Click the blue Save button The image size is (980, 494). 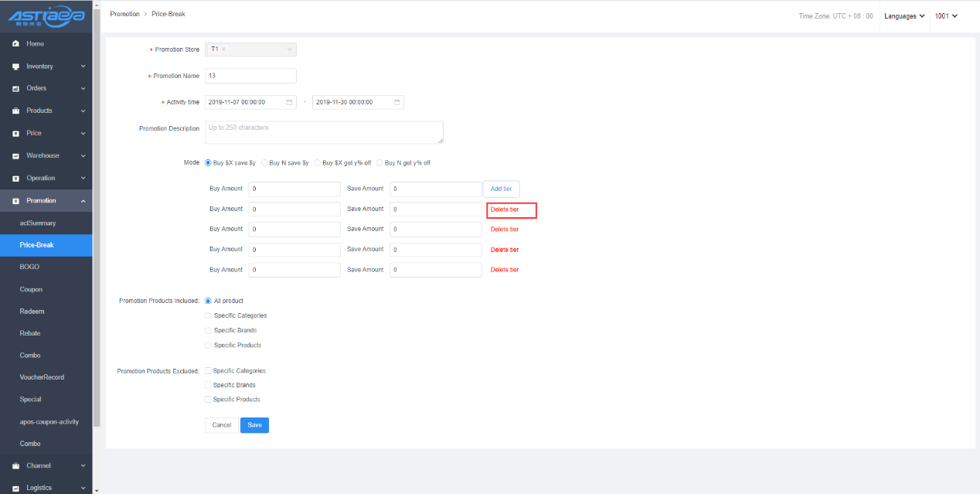coord(254,425)
